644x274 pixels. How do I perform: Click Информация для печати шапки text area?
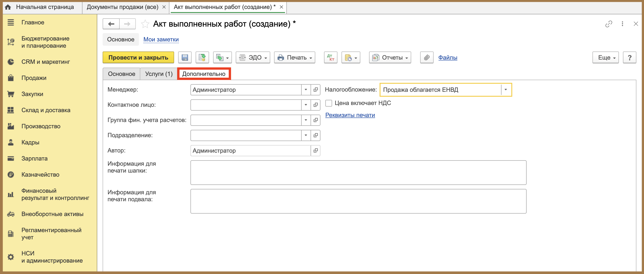(x=358, y=173)
